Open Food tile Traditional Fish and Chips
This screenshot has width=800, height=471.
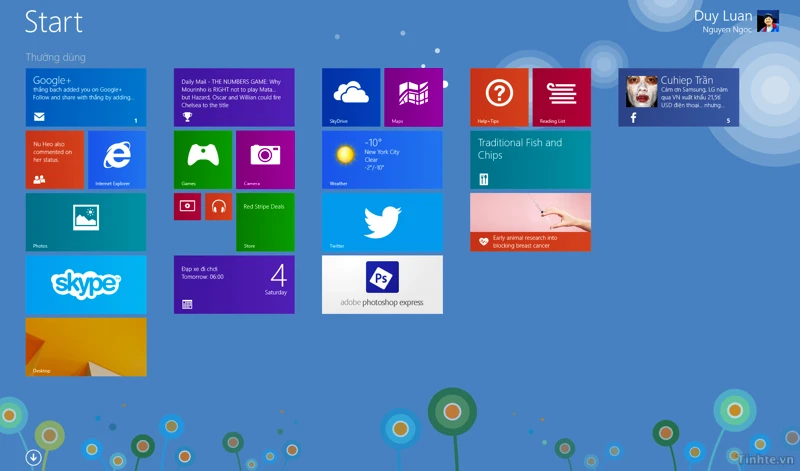[x=531, y=160]
